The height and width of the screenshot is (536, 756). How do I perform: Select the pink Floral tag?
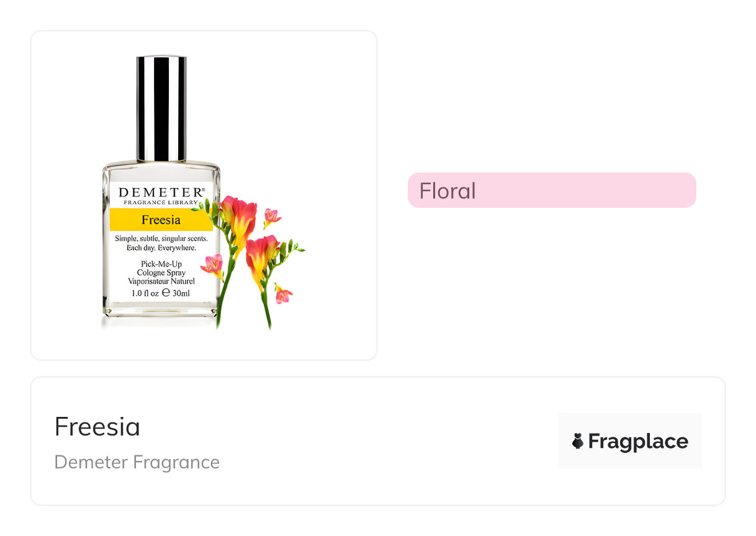coord(551,190)
